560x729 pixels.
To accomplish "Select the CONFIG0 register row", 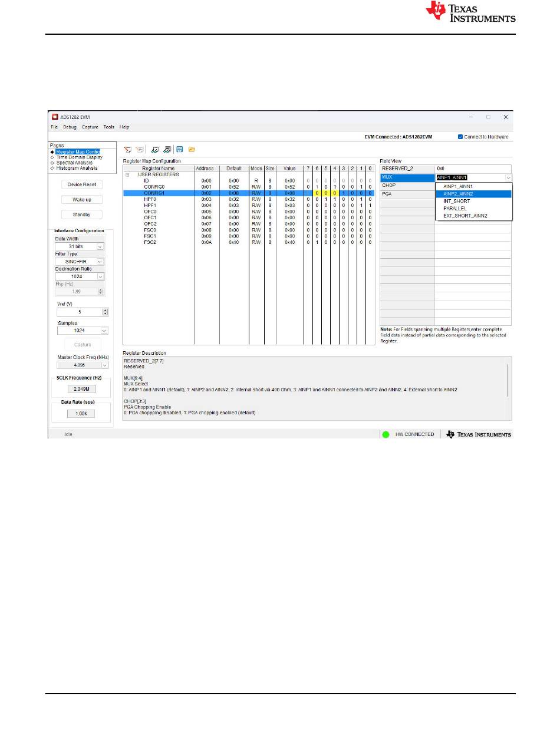I will pos(249,186).
